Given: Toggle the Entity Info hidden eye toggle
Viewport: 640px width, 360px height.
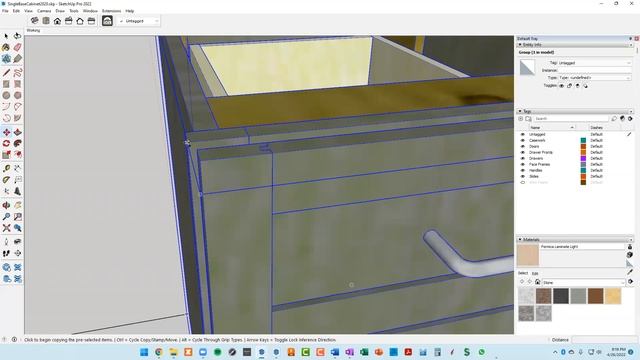Looking at the screenshot, I should pyautogui.click(x=562, y=86).
